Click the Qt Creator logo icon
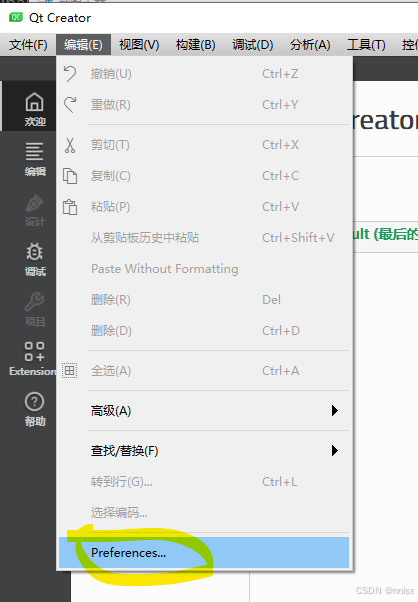Image resolution: width=418 pixels, height=602 pixels. [16, 17]
